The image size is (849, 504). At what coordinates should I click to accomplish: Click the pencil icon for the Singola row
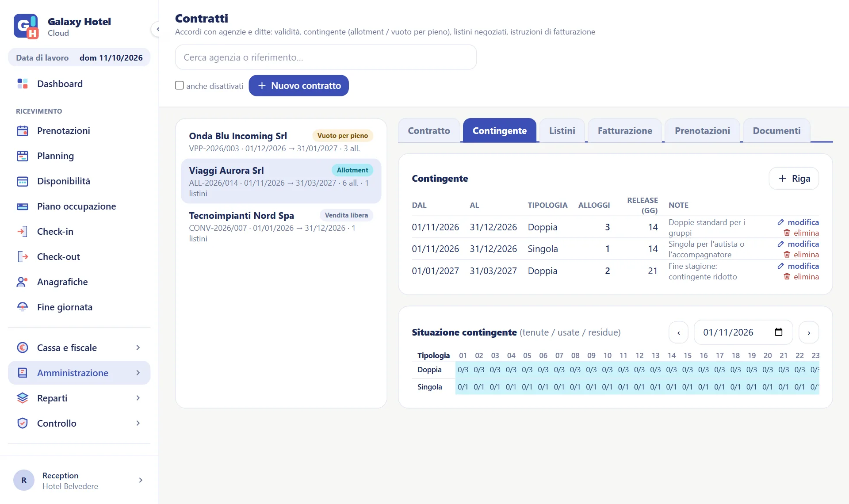coord(780,244)
